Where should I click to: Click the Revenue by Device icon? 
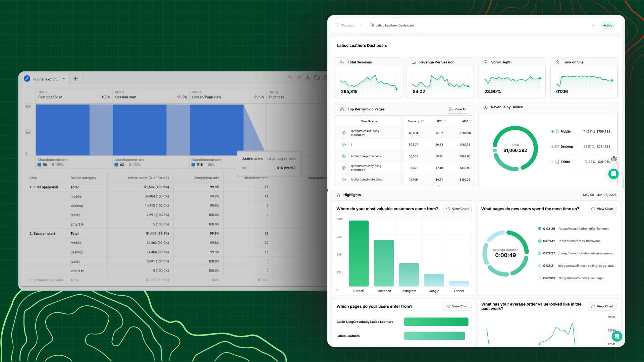(x=486, y=107)
